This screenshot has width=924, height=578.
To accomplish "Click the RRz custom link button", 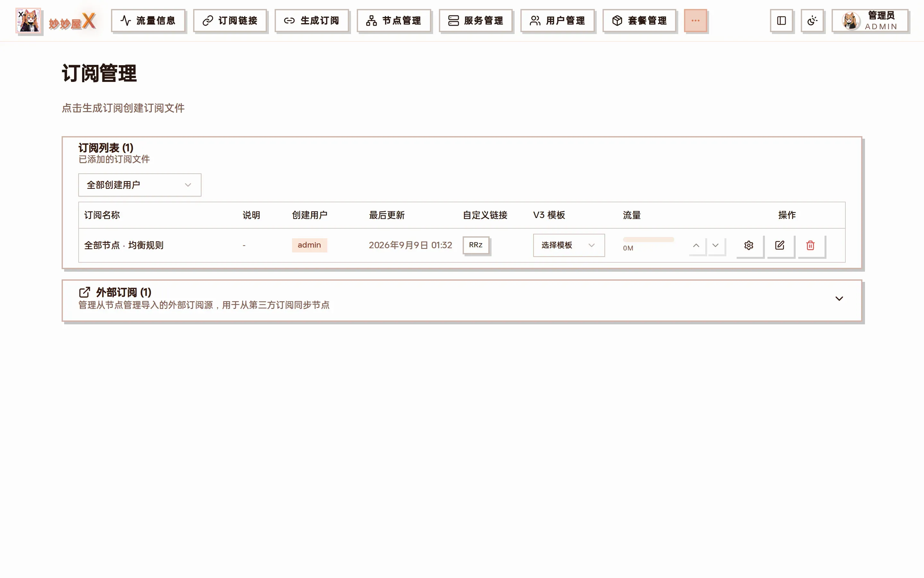I will point(476,245).
